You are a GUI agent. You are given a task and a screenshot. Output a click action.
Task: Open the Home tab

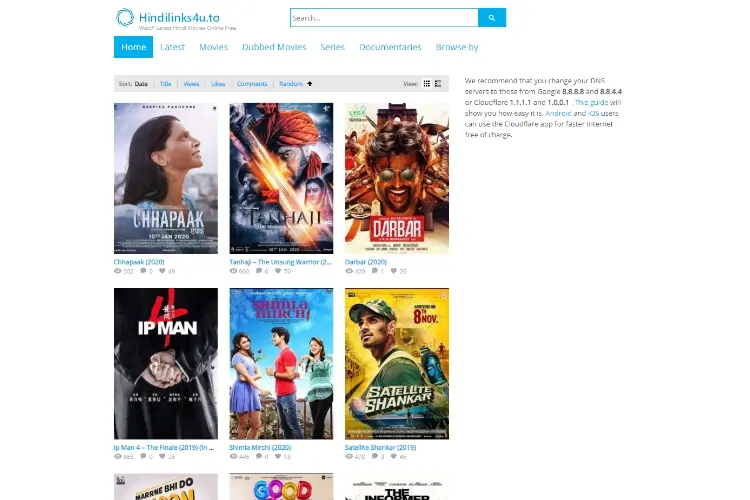(133, 47)
